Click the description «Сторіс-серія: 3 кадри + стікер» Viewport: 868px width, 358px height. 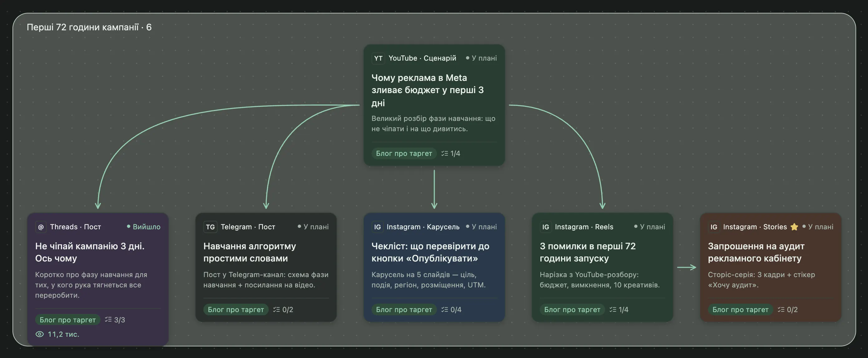pos(761,280)
